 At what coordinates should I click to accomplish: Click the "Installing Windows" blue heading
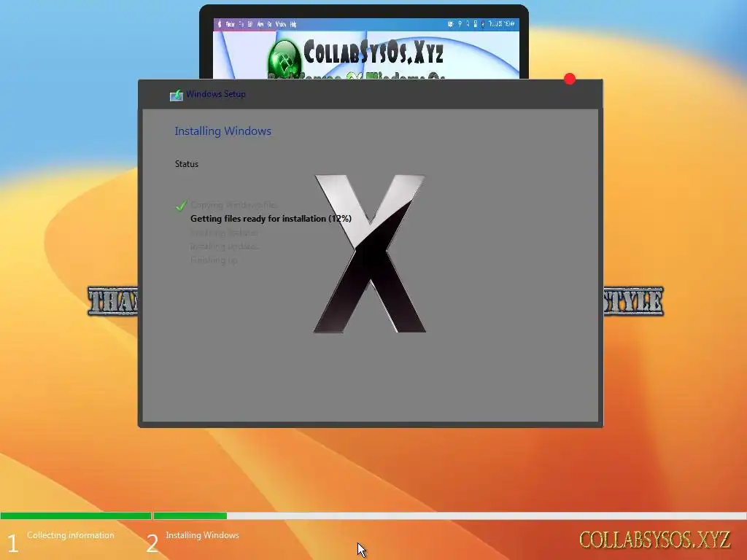click(223, 131)
